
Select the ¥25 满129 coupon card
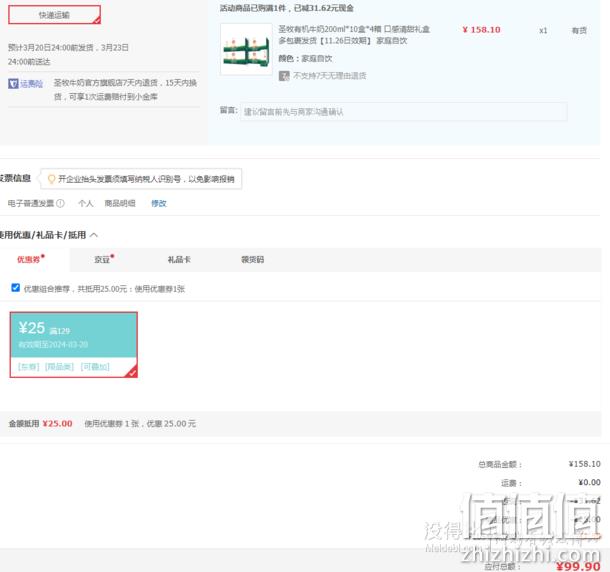(74, 345)
